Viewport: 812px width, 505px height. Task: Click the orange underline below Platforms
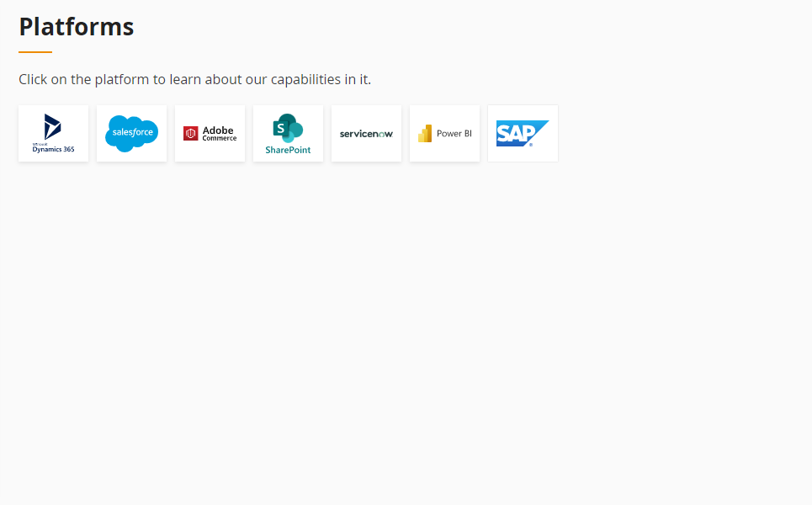point(35,52)
